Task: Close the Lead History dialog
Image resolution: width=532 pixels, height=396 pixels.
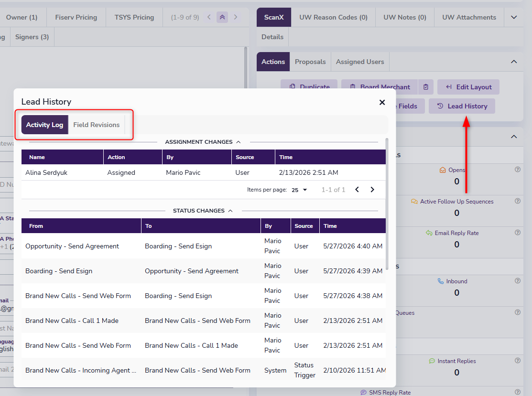Action: coord(382,102)
